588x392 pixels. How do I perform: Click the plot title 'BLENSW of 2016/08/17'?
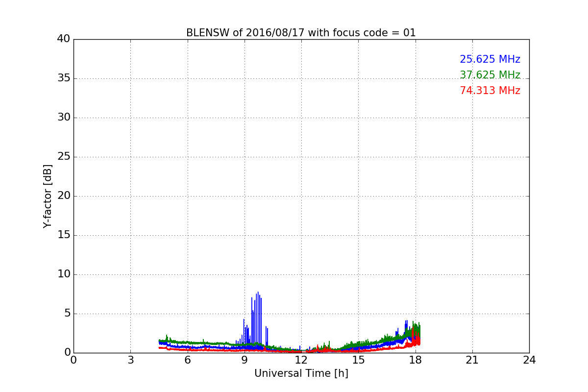tap(301, 33)
